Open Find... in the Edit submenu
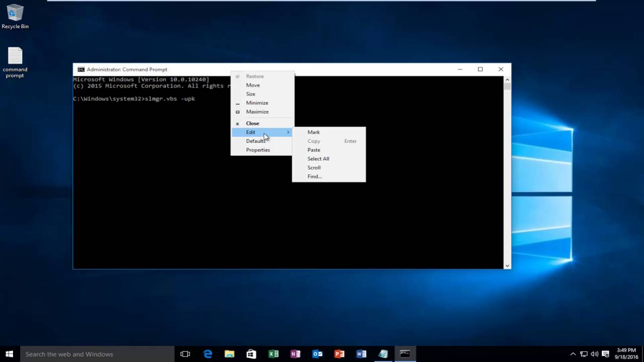644x362 pixels. click(x=329, y=176)
